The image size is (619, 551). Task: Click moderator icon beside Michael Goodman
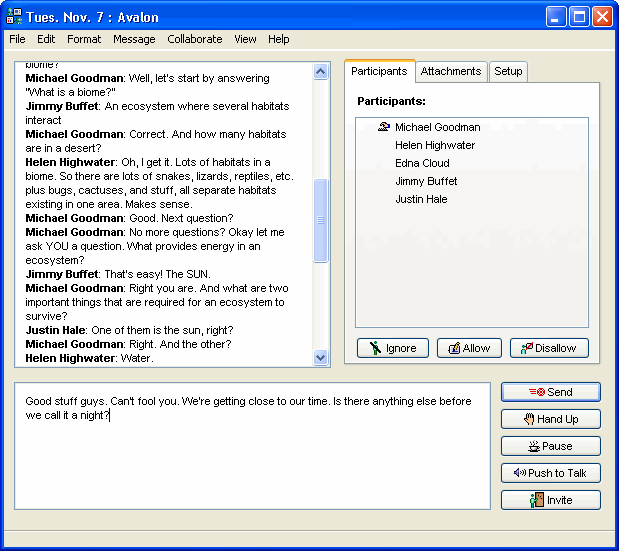pyautogui.click(x=383, y=127)
